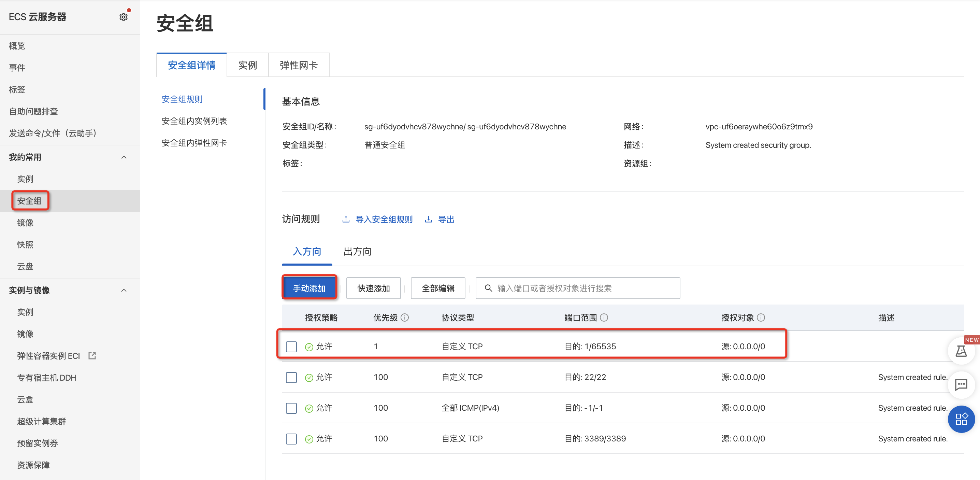Viewport: 980px width, 480px height.
Task: Check the priority 1 rule checkbox
Action: 291,347
